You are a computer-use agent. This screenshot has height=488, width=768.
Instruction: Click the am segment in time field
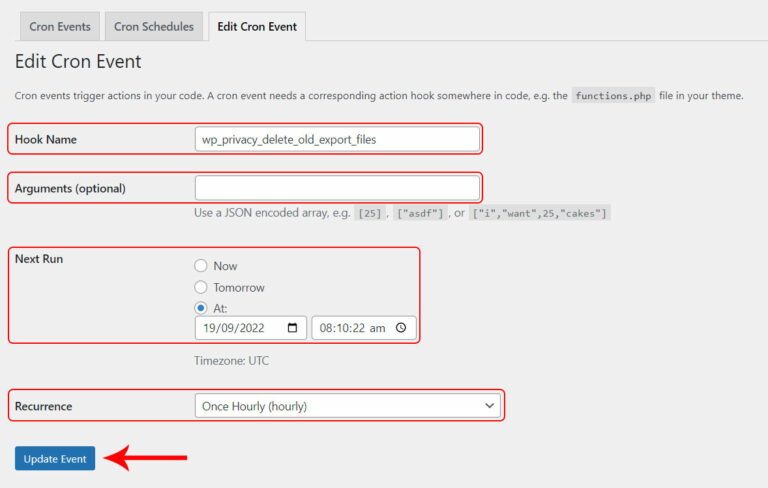point(375,328)
